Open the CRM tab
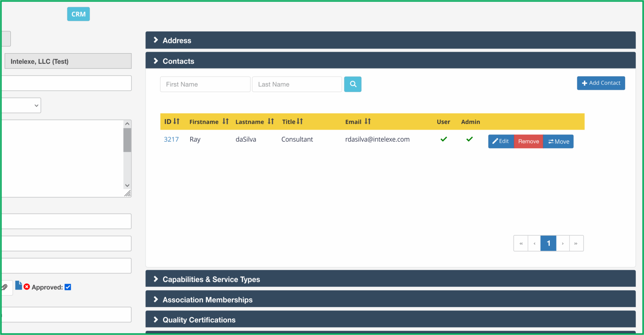The image size is (644, 335). point(78,14)
